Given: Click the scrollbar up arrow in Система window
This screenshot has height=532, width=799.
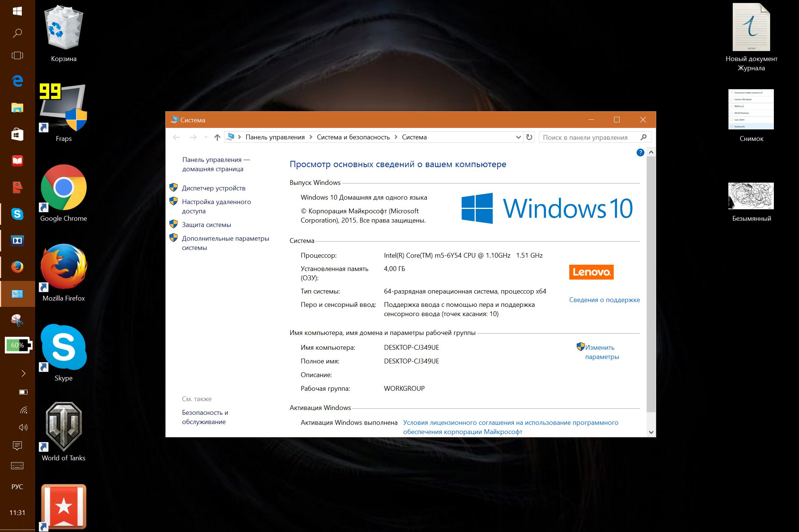Looking at the screenshot, I should (651, 152).
